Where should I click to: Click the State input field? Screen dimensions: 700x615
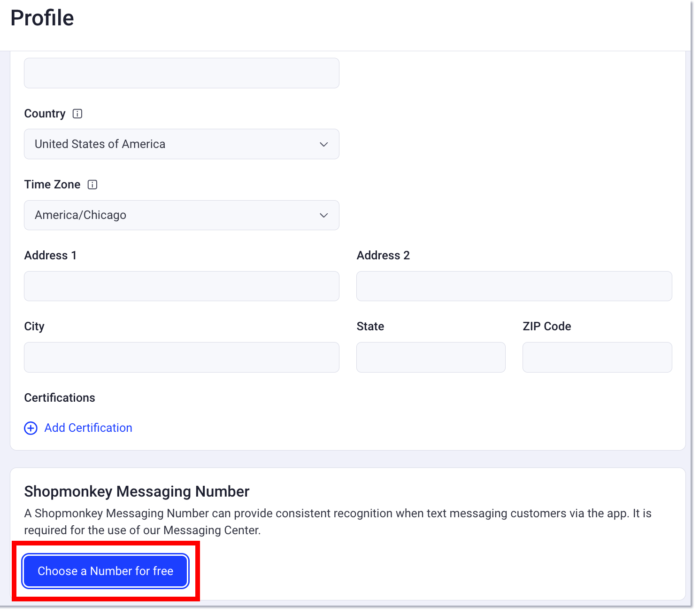(x=431, y=357)
